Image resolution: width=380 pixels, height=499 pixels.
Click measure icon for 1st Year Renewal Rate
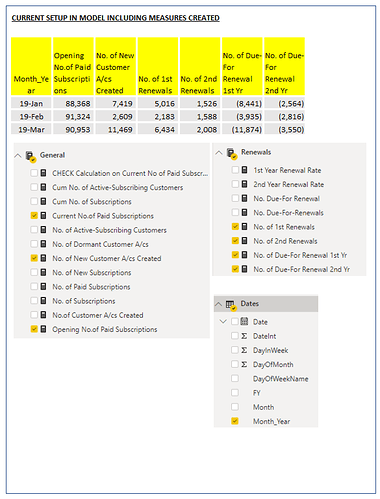click(x=244, y=170)
